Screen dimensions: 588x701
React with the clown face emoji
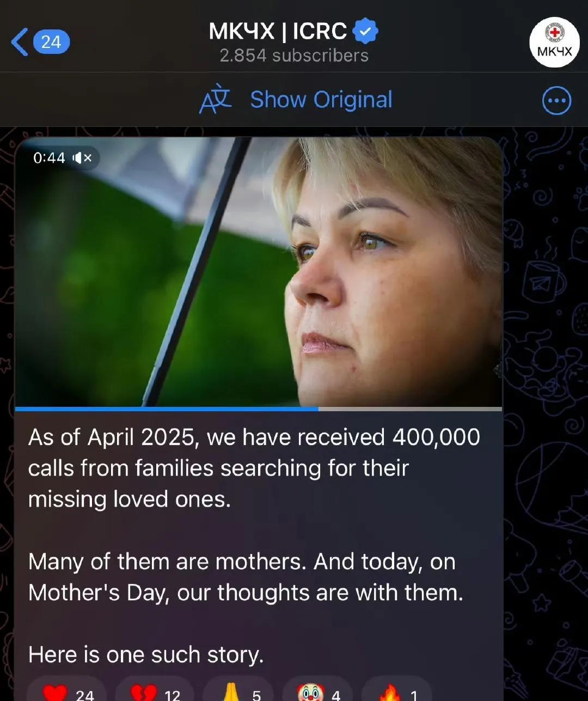click(x=318, y=692)
